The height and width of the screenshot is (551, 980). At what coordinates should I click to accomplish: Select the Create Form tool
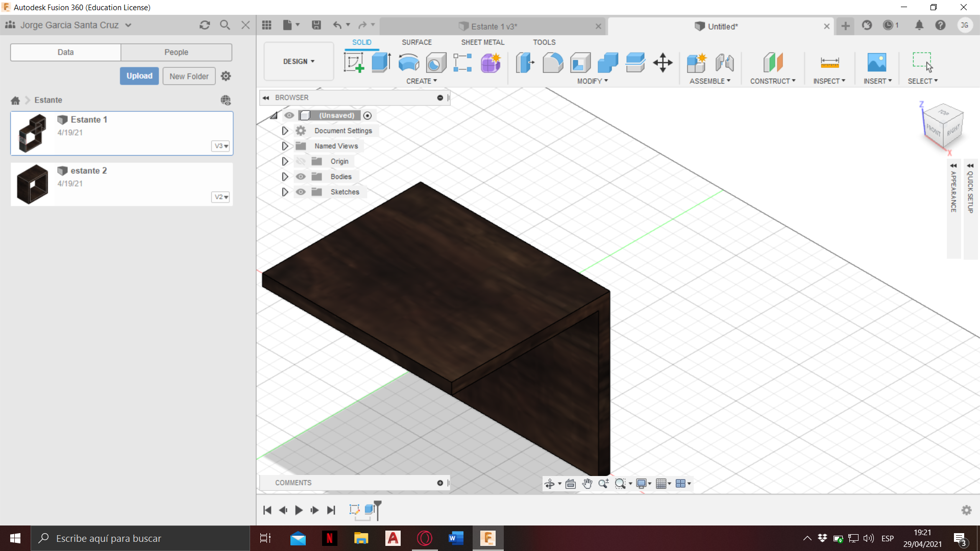click(x=491, y=63)
